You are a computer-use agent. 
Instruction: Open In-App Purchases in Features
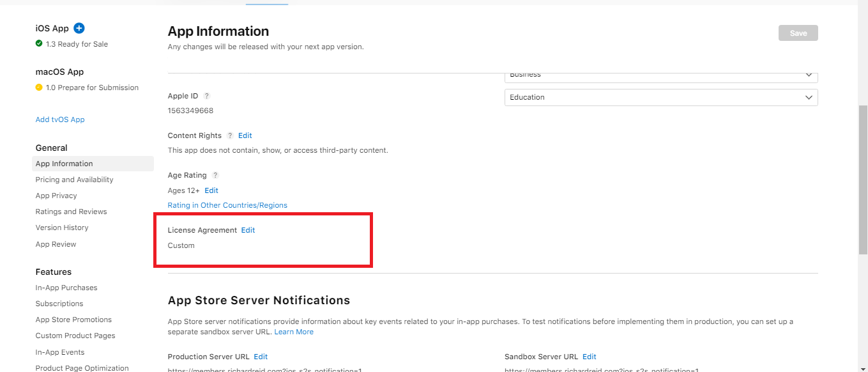point(66,288)
